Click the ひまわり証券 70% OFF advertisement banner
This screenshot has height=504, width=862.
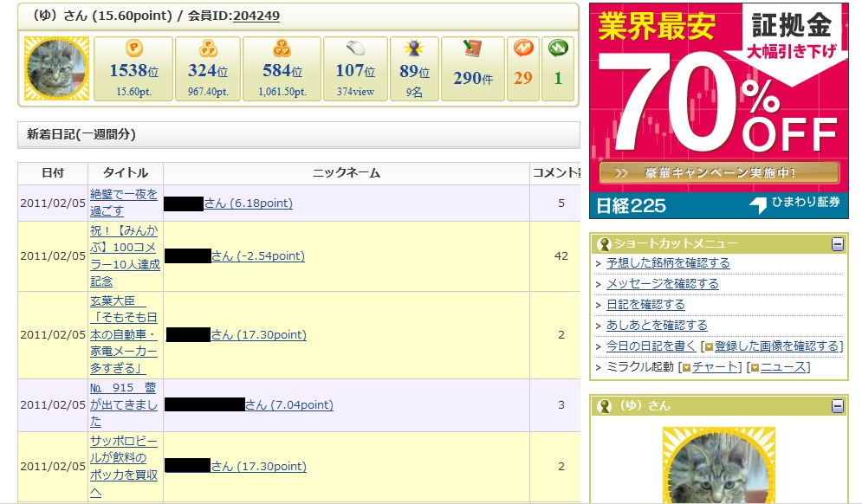coord(718,111)
